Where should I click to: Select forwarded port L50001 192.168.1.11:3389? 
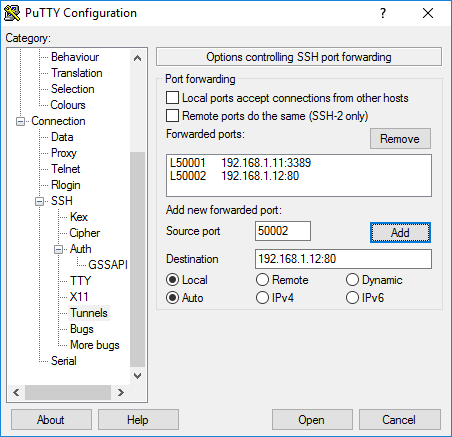point(299,163)
